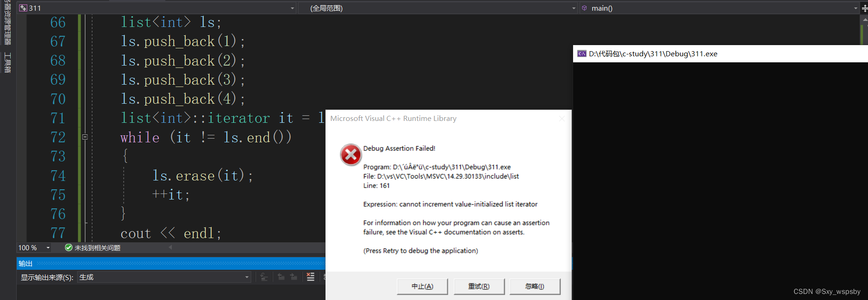Click the while (it != ls.end()) line
This screenshot has width=868, height=300.
coord(206,137)
